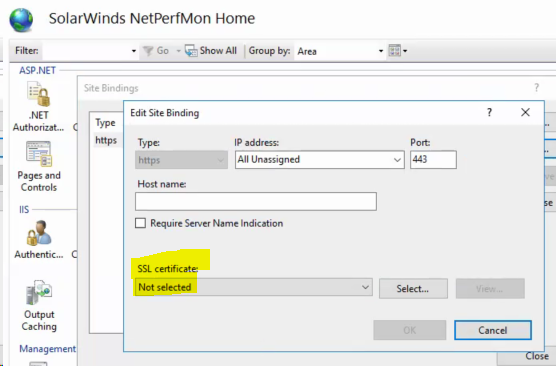Image resolution: width=556 pixels, height=366 pixels.
Task: Click the Select... certificate button
Action: pyautogui.click(x=413, y=288)
